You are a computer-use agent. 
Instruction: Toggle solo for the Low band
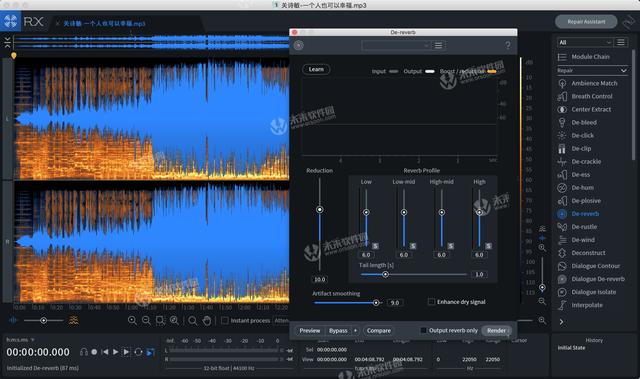[375, 246]
